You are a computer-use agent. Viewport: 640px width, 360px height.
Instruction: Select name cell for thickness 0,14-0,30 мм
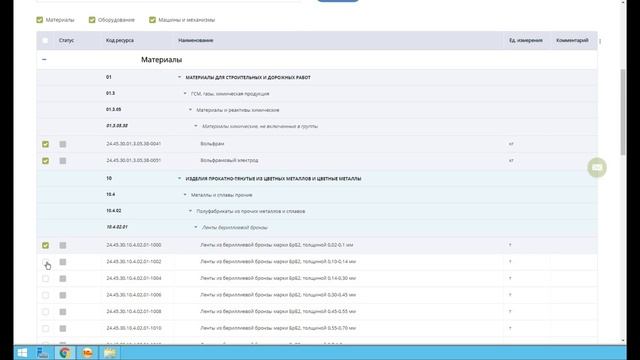(278, 278)
